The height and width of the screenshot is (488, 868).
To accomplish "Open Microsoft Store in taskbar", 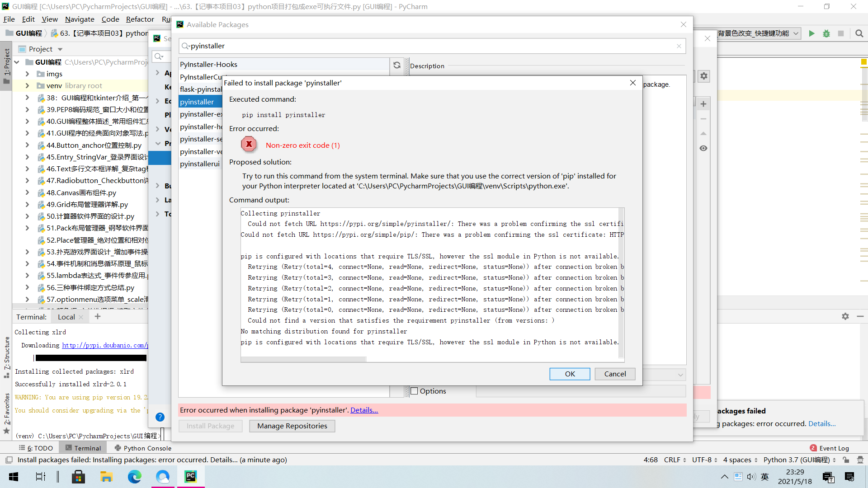I will click(x=78, y=477).
